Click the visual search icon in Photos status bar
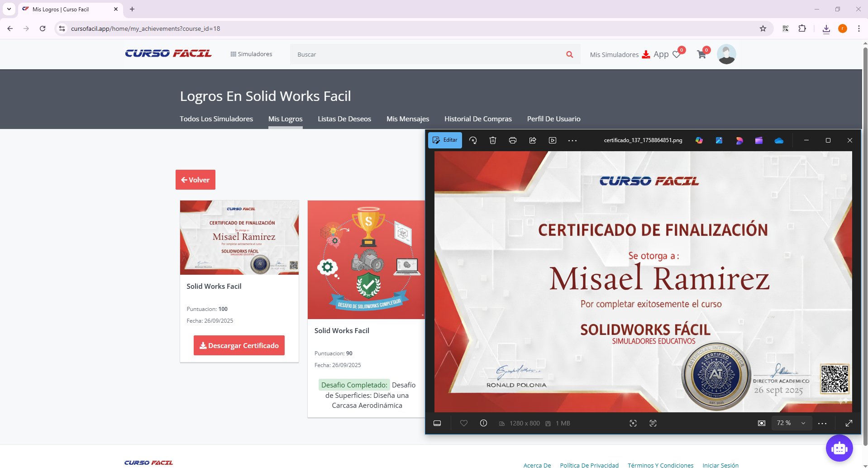 633,423
